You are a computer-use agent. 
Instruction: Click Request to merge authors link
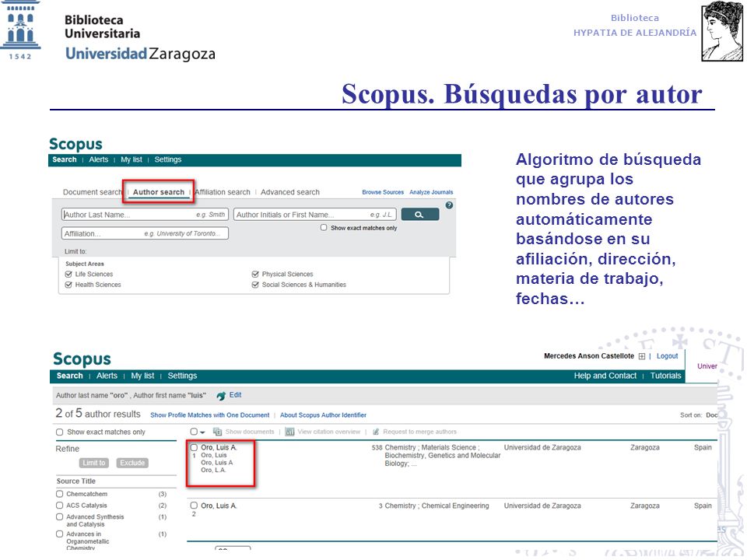pyautogui.click(x=419, y=432)
